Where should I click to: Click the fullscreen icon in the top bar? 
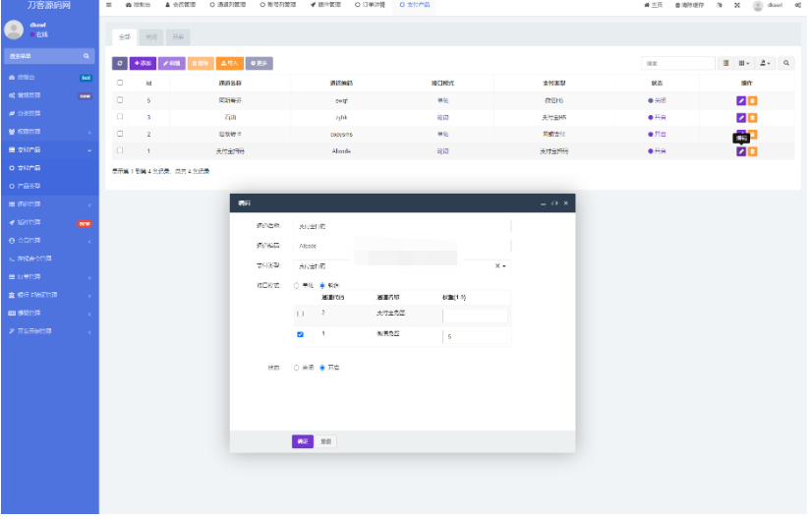pyautogui.click(x=736, y=6)
